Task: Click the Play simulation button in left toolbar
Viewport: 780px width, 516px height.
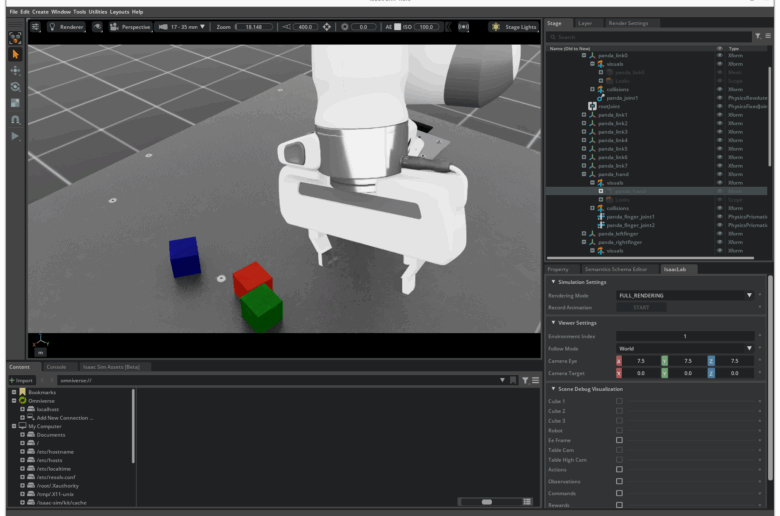Action: tap(15, 135)
